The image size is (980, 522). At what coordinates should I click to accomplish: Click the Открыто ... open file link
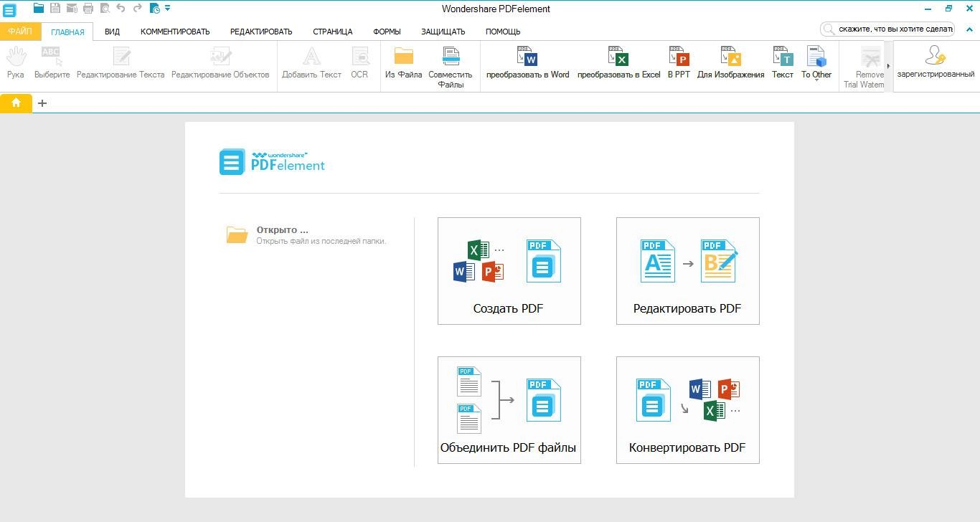[x=306, y=235]
